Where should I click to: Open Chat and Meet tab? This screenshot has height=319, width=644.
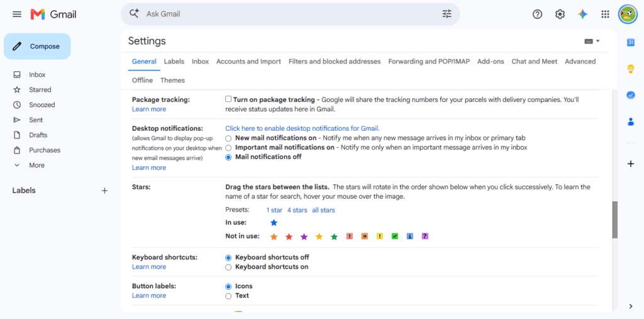tap(535, 61)
